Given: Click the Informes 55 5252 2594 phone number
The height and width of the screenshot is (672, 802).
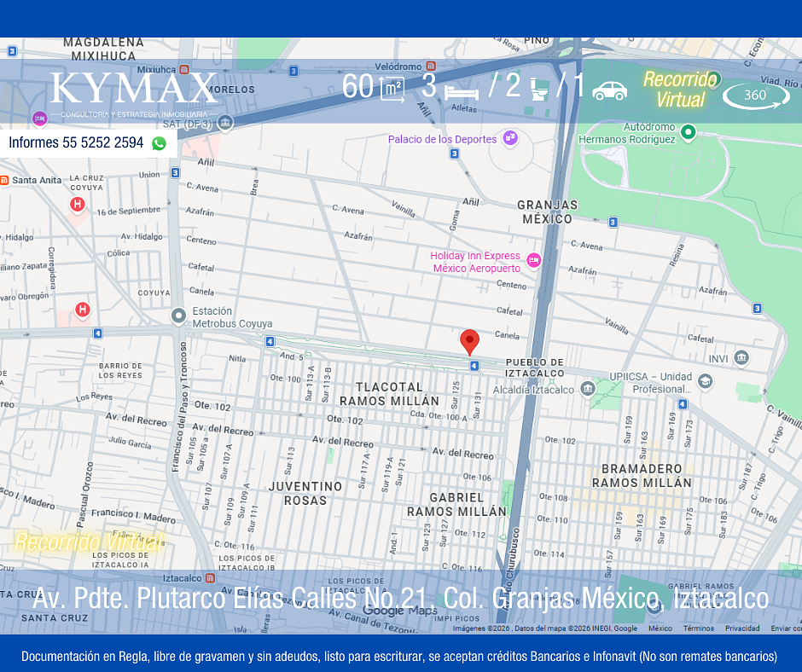Looking at the screenshot, I should coord(76,142).
